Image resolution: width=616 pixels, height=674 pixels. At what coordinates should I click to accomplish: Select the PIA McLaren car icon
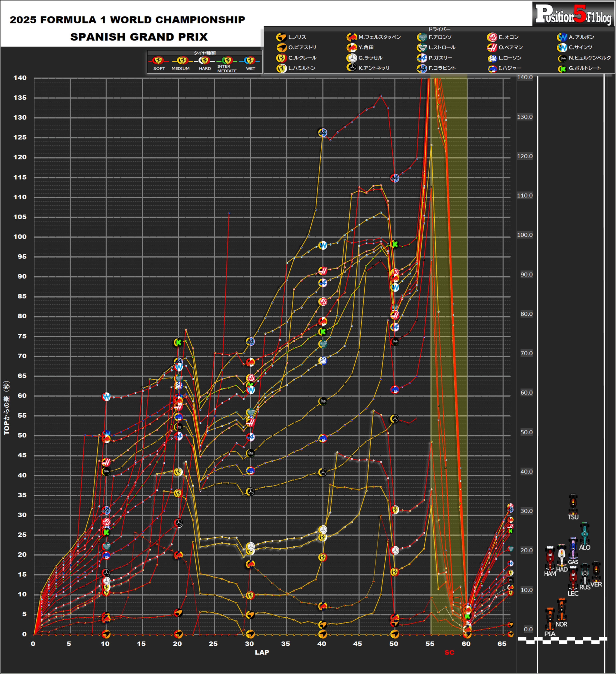pyautogui.click(x=550, y=619)
